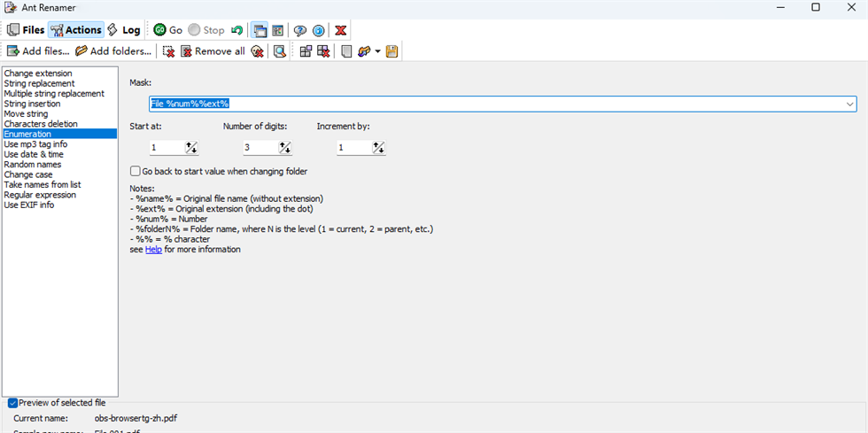Click the Undo green arrow icon

pyautogui.click(x=237, y=30)
